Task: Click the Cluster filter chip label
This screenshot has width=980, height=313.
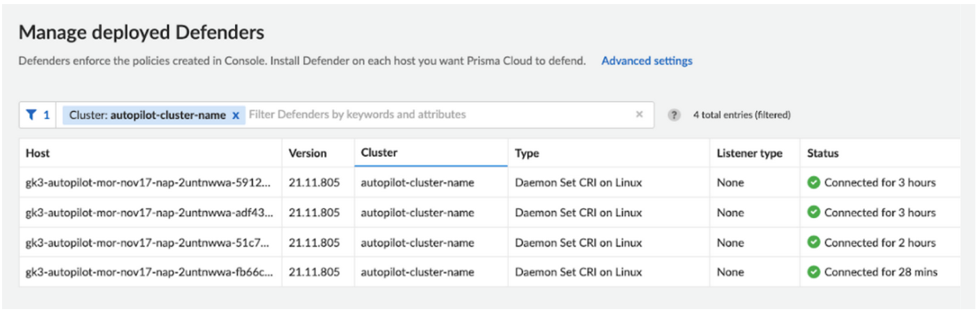Action: (147, 115)
